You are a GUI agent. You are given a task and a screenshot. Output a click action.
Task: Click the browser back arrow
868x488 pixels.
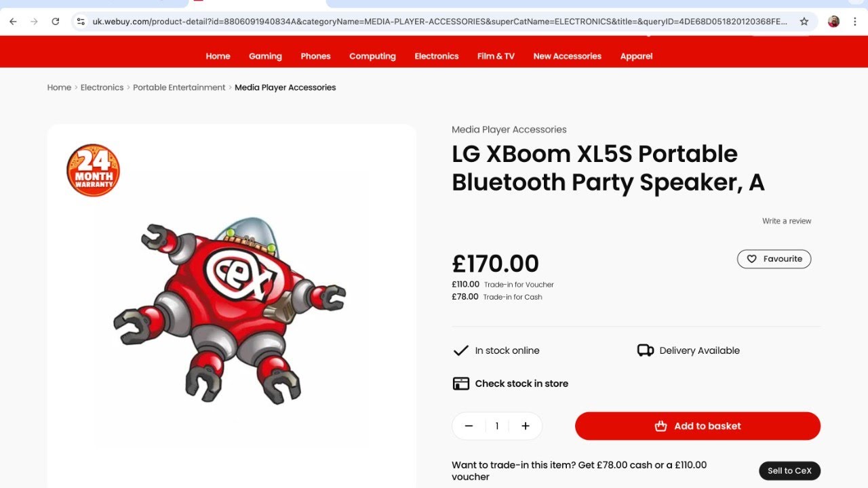click(13, 22)
